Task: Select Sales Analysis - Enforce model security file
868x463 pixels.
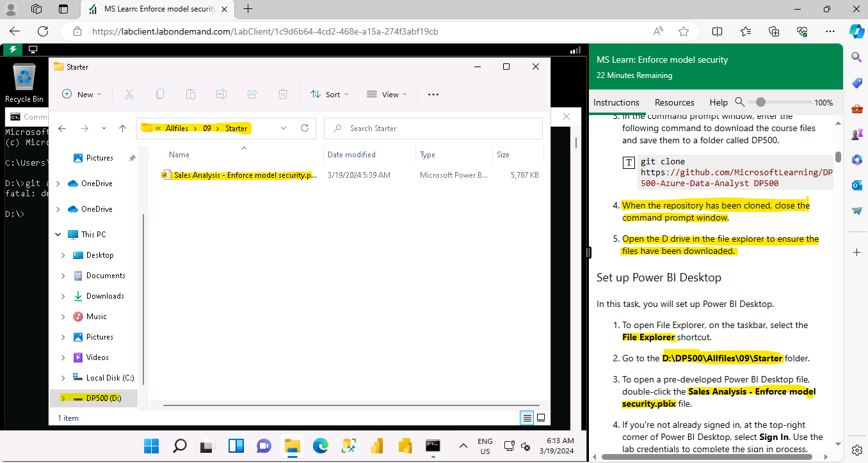Action: click(x=239, y=175)
